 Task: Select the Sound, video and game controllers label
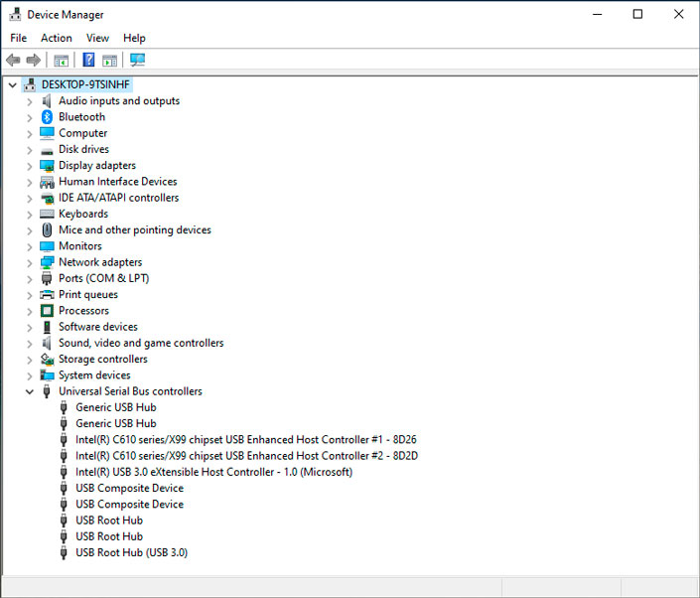141,343
